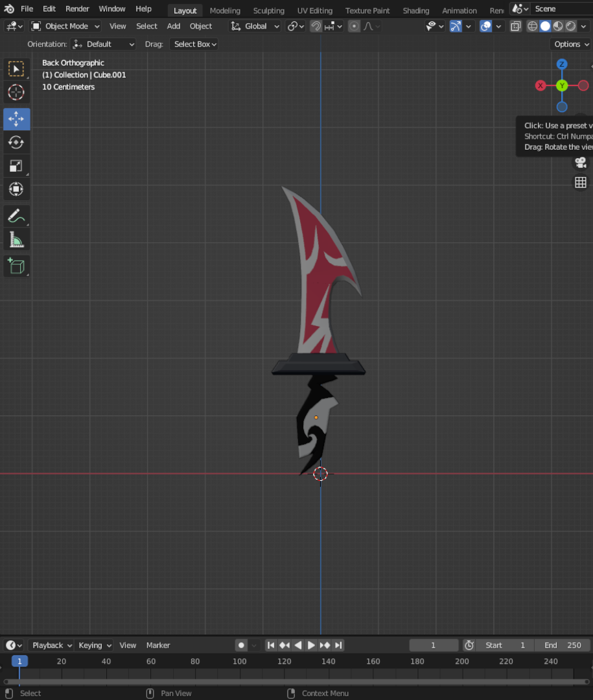Select the Add Cube tool
Image resolution: width=593 pixels, height=700 pixels.
16,266
